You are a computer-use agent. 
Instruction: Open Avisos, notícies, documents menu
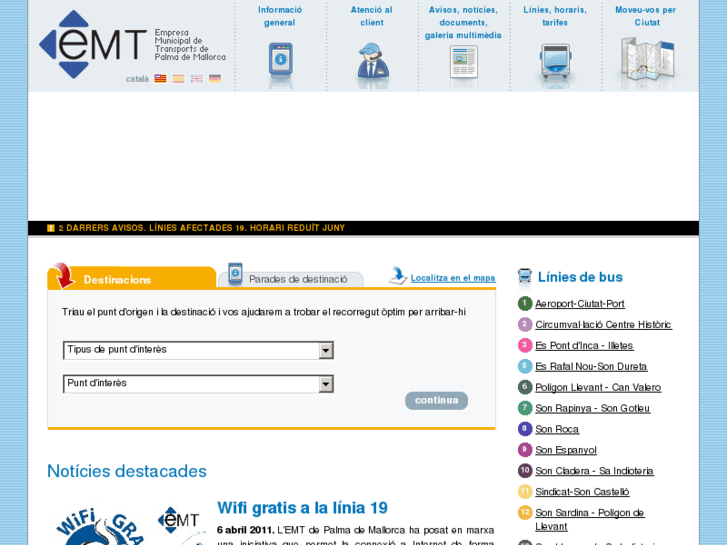point(463,22)
